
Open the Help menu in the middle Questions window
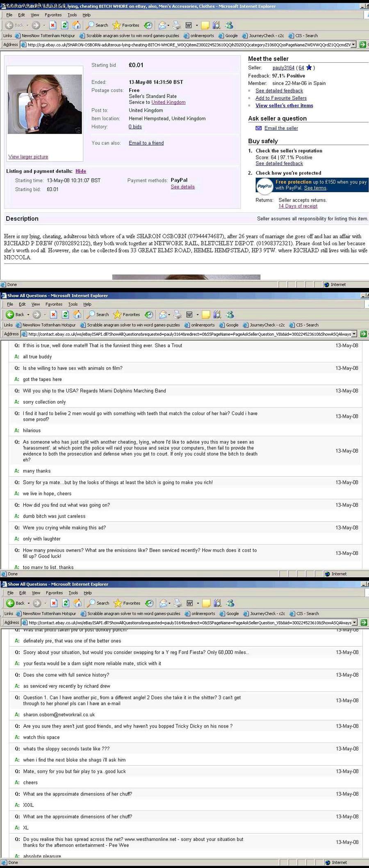tap(87, 304)
